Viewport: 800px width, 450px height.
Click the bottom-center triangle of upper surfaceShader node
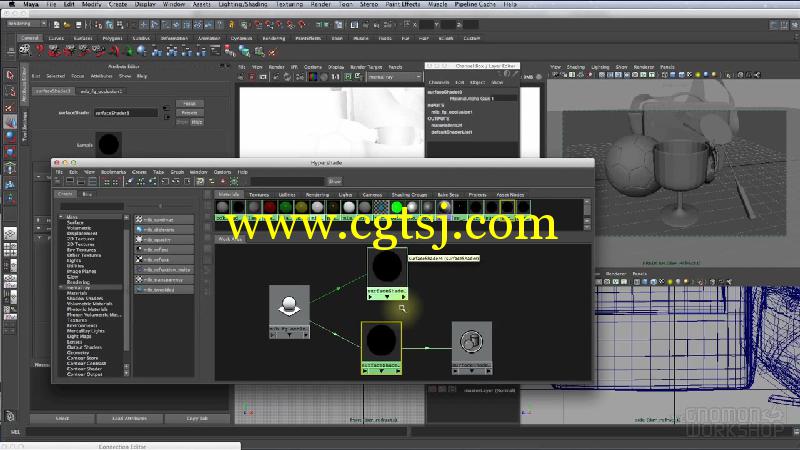(x=387, y=296)
